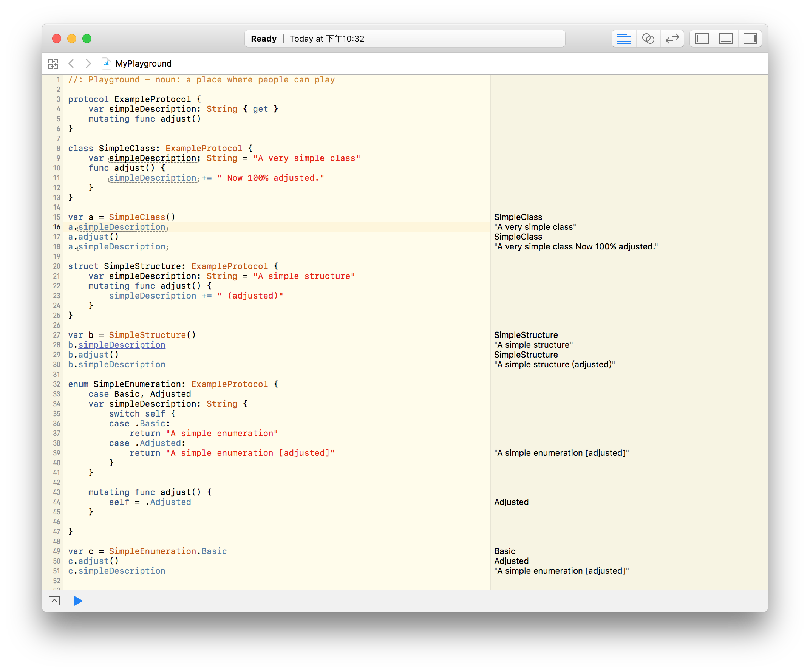Run the playground with the play button
810x672 pixels.
click(78, 601)
